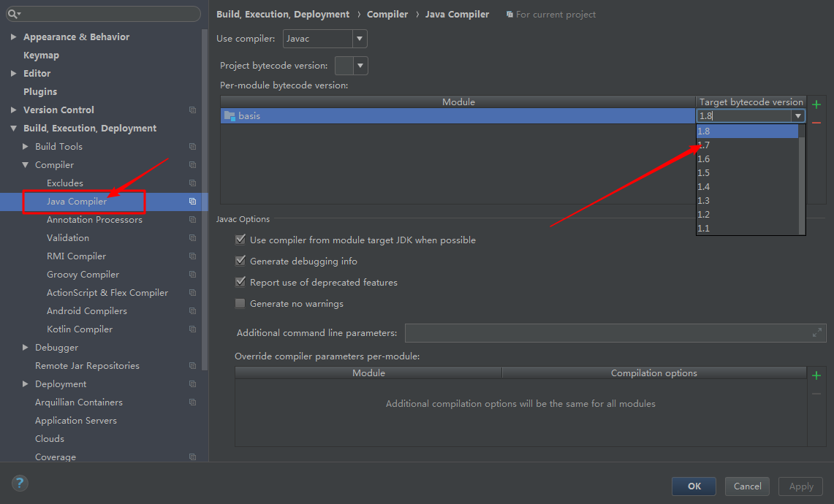This screenshot has height=504, width=834.
Task: Expand the Version Control node
Action: [x=14, y=110]
